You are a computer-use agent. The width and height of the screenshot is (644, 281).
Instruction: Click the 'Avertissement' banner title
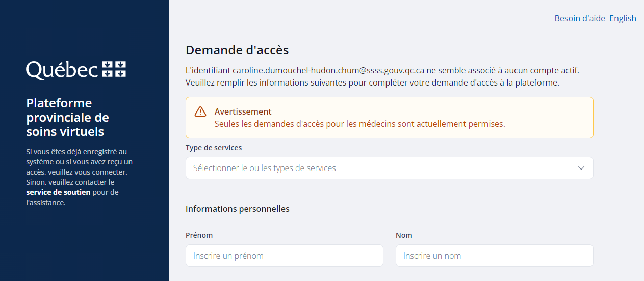[x=243, y=111]
